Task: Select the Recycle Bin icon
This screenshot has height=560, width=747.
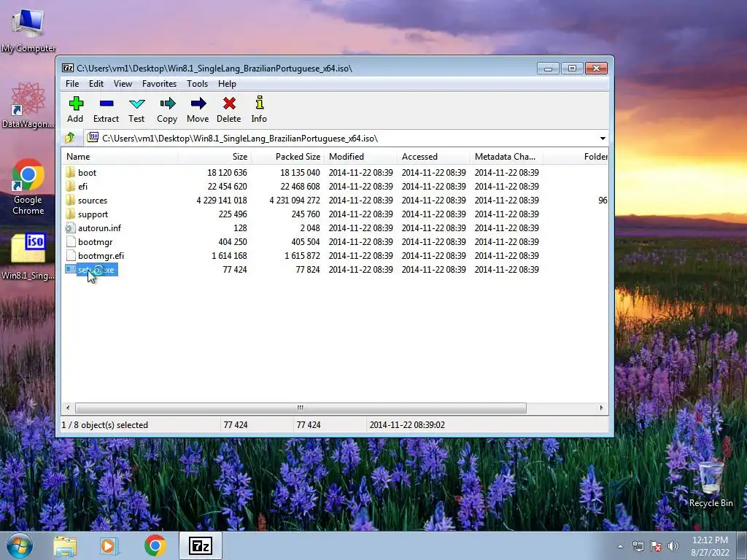Action: point(711,484)
